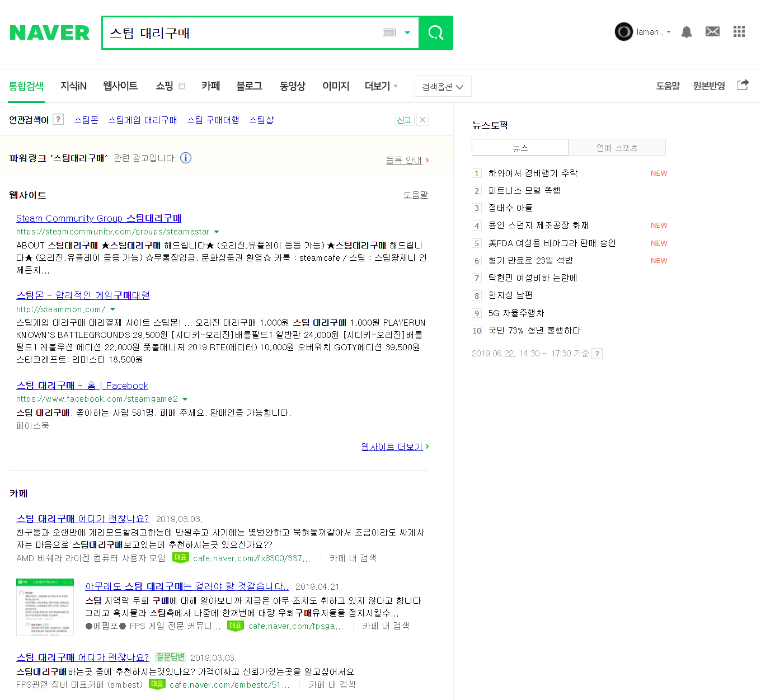Open the Naver services grid icon

click(739, 32)
